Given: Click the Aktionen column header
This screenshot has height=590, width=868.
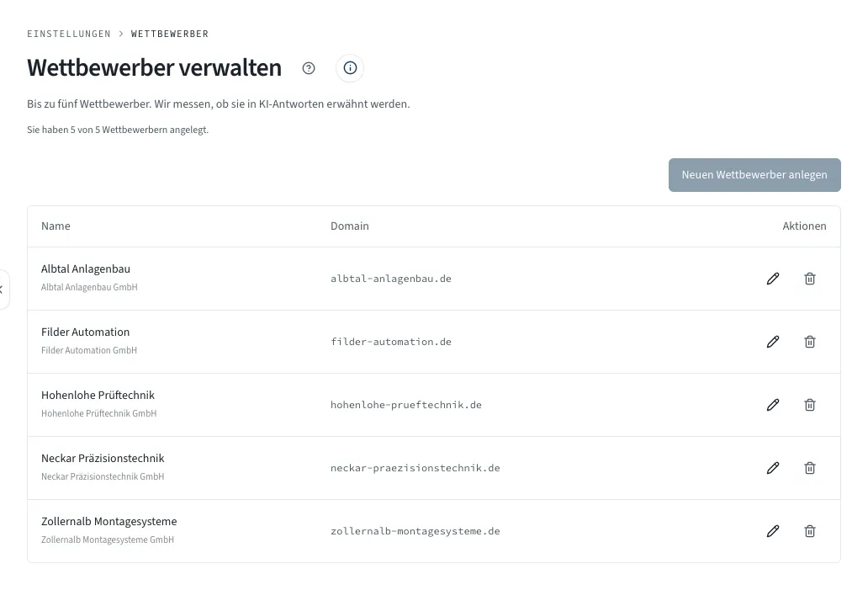Looking at the screenshot, I should [804, 226].
